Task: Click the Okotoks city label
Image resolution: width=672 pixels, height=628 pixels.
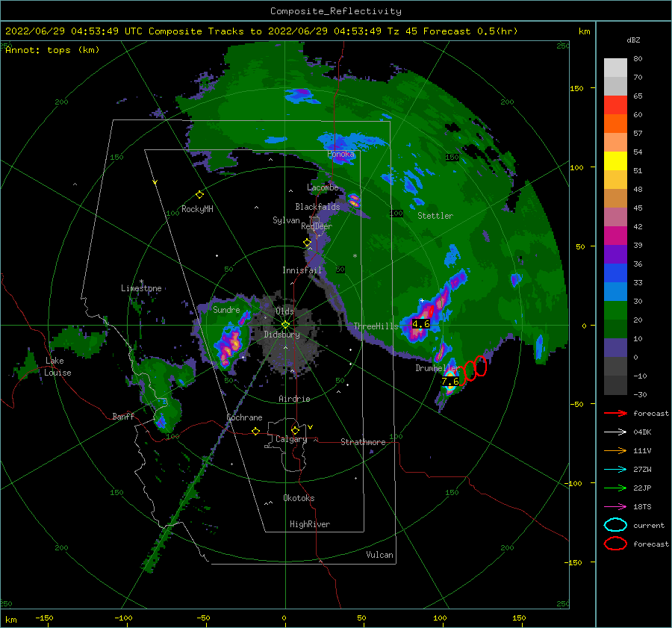Action: (299, 497)
